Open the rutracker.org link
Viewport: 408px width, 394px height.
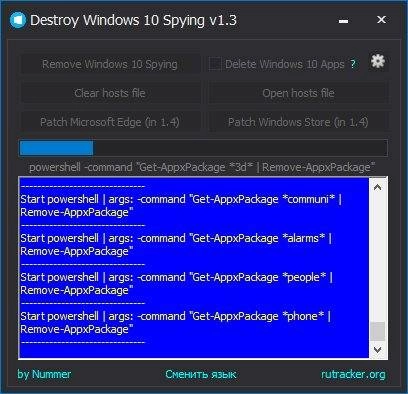coord(353,374)
